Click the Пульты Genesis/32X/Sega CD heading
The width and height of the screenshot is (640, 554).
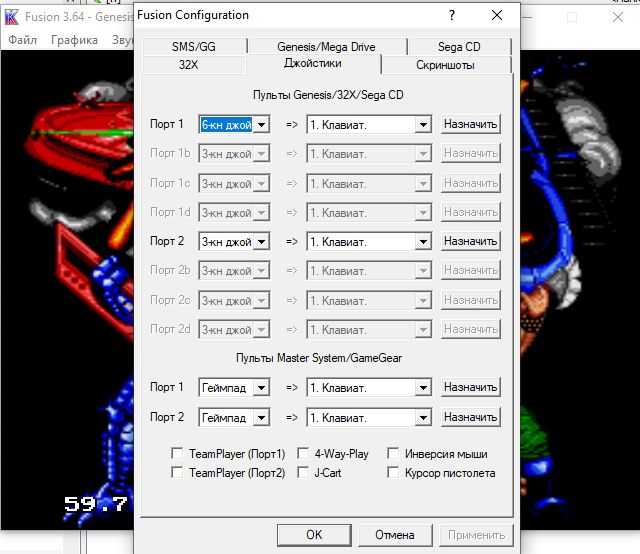(328, 95)
